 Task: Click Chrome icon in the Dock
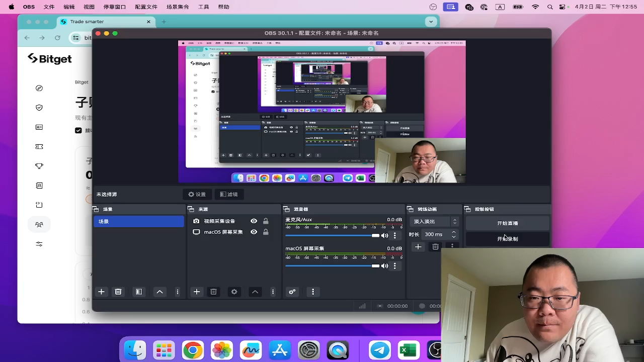(193, 350)
